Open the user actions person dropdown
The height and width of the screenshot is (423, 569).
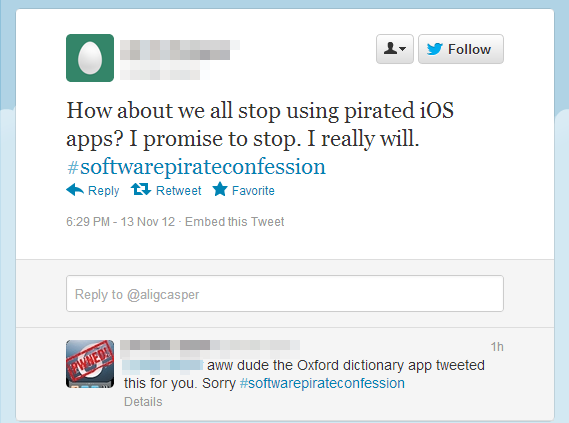[x=394, y=49]
